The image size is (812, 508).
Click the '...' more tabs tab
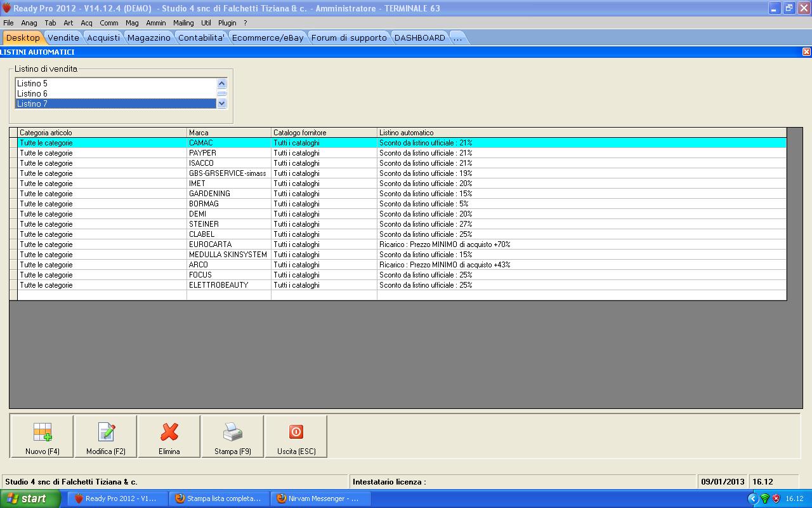click(457, 37)
